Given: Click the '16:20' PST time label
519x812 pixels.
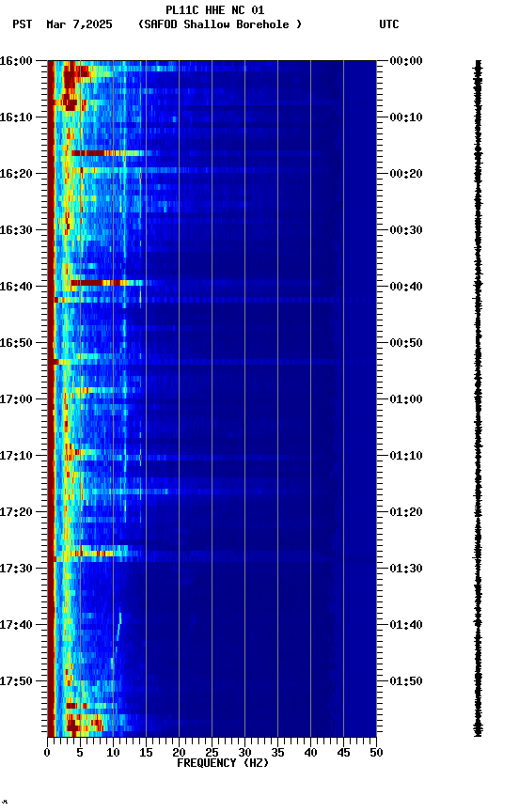Looking at the screenshot, I should (x=16, y=174).
